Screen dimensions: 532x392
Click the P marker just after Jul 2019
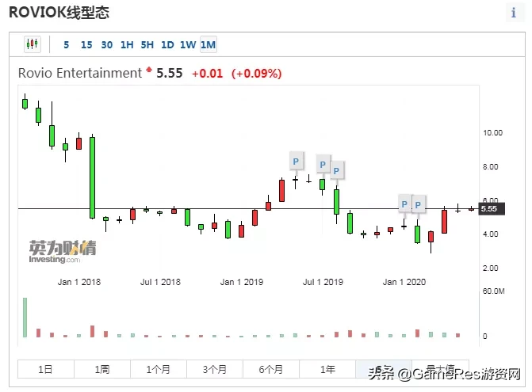pyautogui.click(x=336, y=171)
